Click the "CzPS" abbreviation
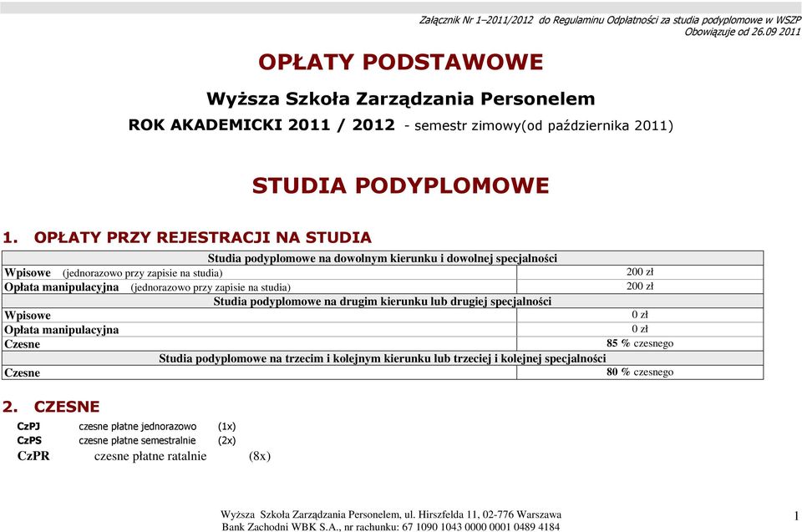Screen dimensions: 802x532 (29, 440)
